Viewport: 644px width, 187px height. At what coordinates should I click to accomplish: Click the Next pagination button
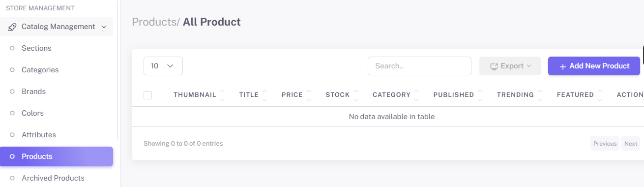(x=631, y=144)
